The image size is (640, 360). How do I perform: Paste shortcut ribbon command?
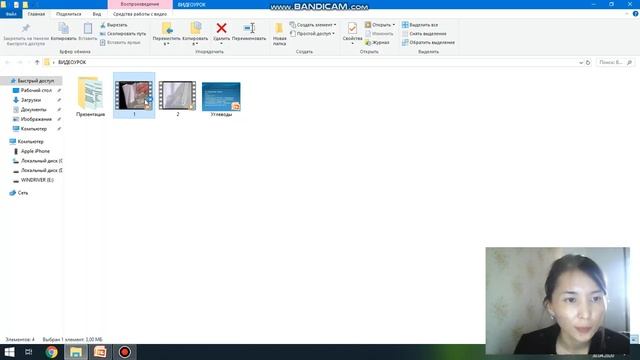tap(120, 42)
